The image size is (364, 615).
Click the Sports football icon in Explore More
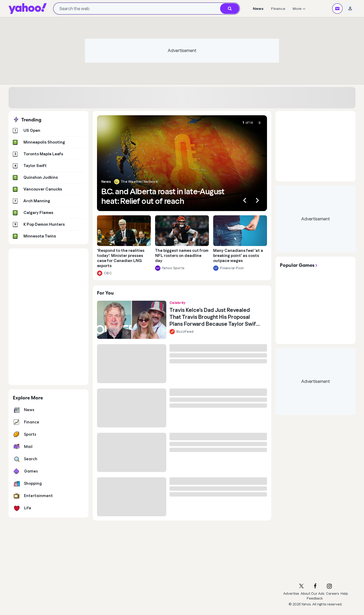[17, 434]
